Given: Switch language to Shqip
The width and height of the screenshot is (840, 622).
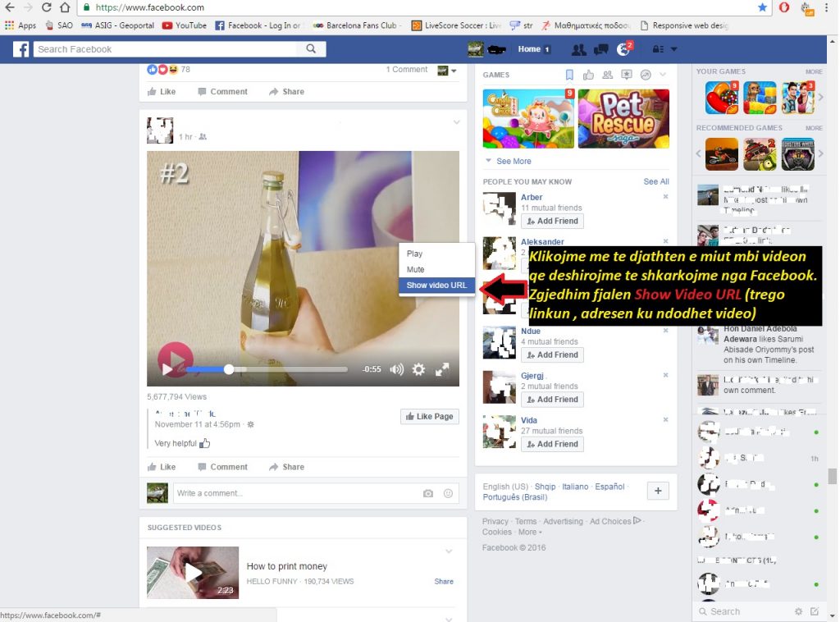Looking at the screenshot, I should click(545, 487).
